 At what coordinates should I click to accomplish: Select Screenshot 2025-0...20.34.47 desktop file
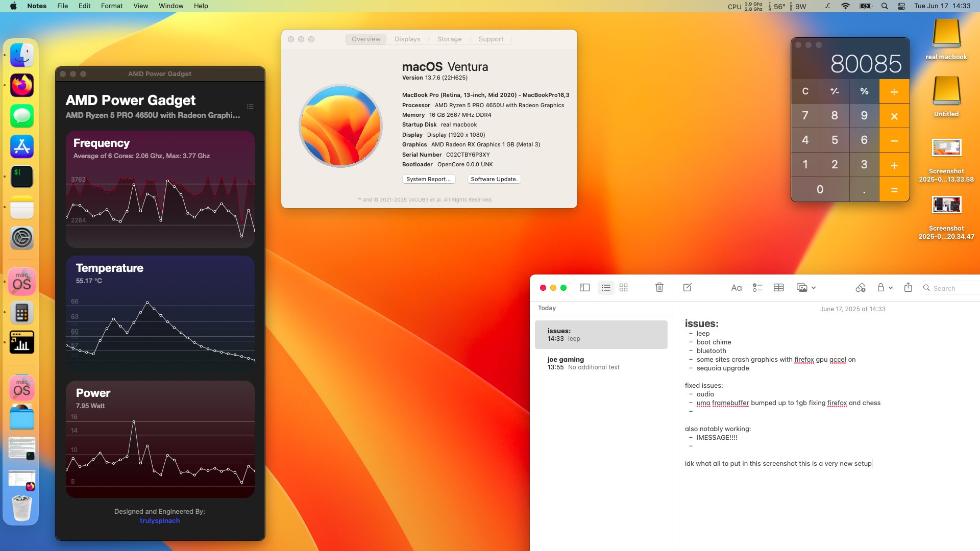pos(946,217)
